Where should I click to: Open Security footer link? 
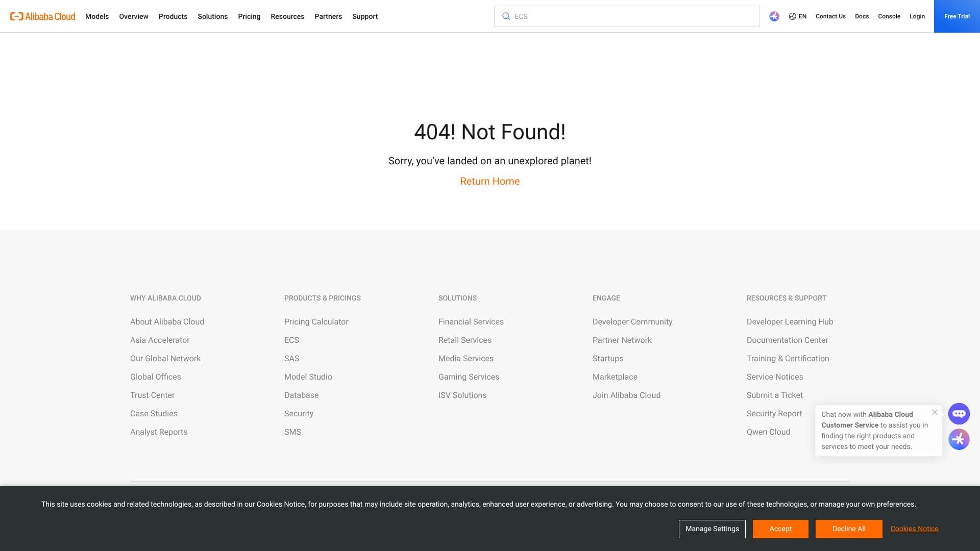coord(299,414)
